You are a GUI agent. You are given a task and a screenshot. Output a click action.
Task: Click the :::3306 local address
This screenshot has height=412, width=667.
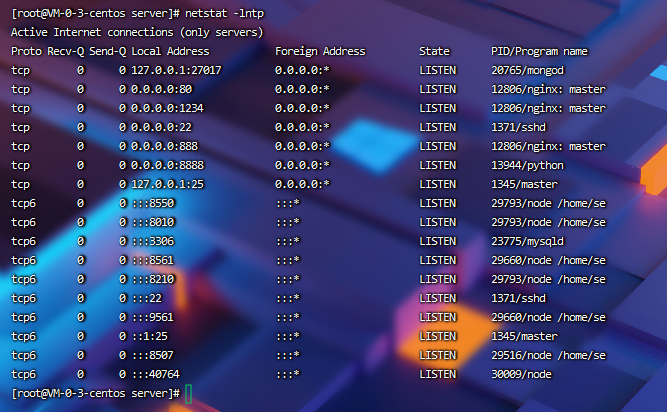[153, 241]
